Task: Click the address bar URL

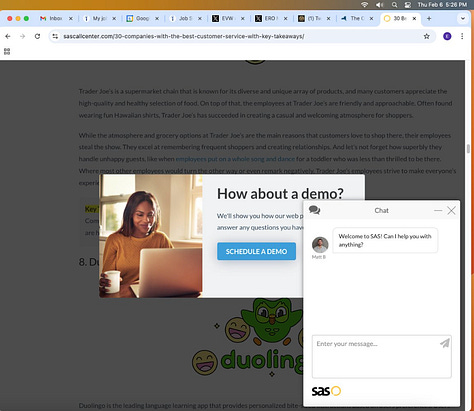Action: [184, 36]
